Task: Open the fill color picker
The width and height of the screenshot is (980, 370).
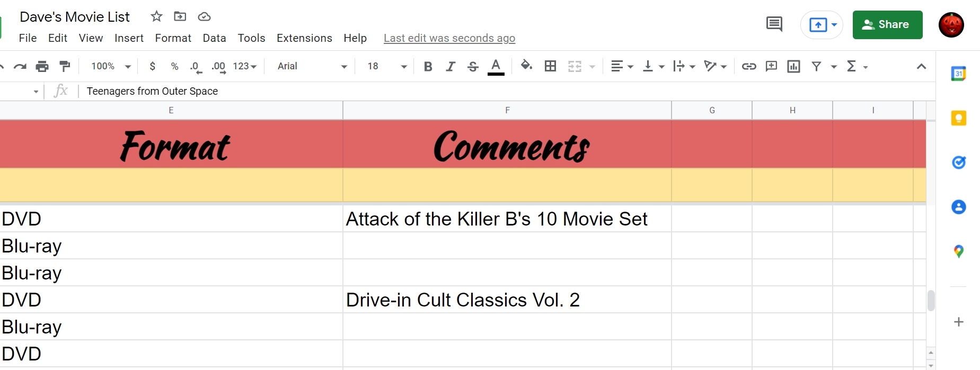Action: point(526,66)
